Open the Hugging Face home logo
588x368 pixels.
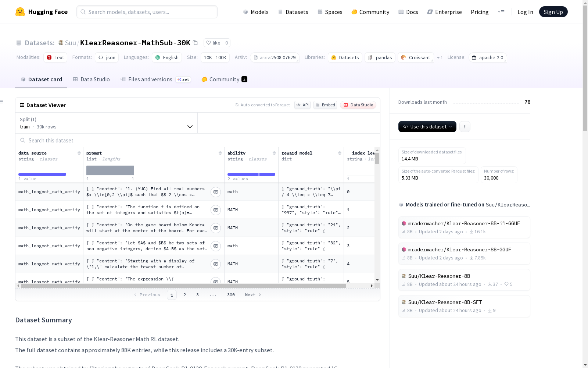[x=42, y=12]
